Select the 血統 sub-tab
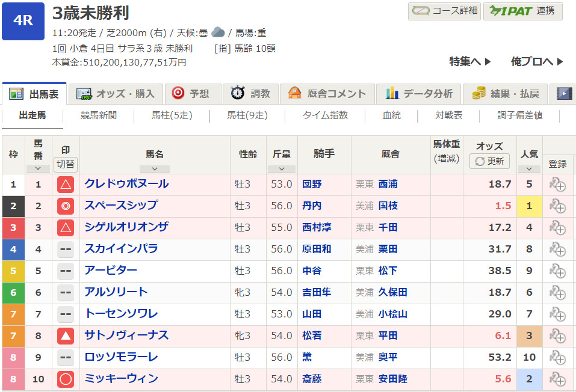The height and width of the screenshot is (392, 576). (x=392, y=115)
